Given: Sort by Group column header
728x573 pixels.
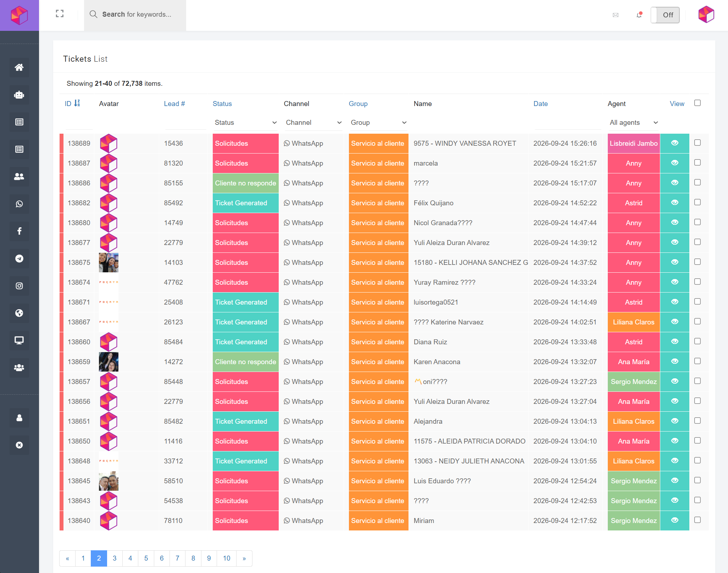Looking at the screenshot, I should [358, 104].
